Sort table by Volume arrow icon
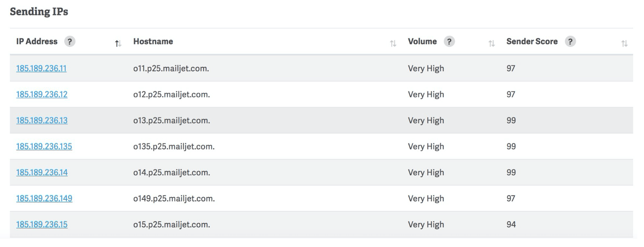 tap(492, 44)
